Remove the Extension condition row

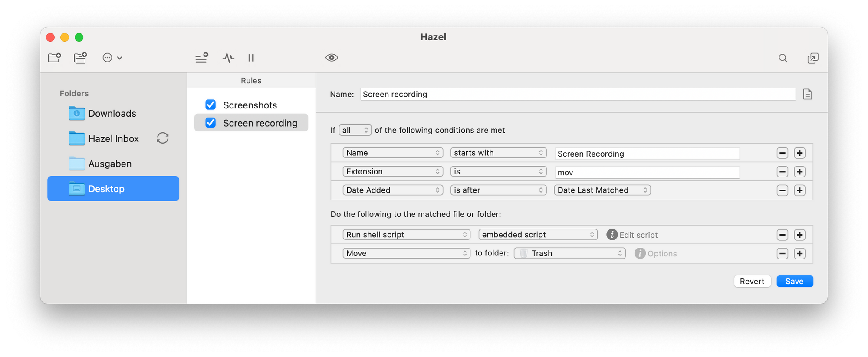tap(782, 172)
